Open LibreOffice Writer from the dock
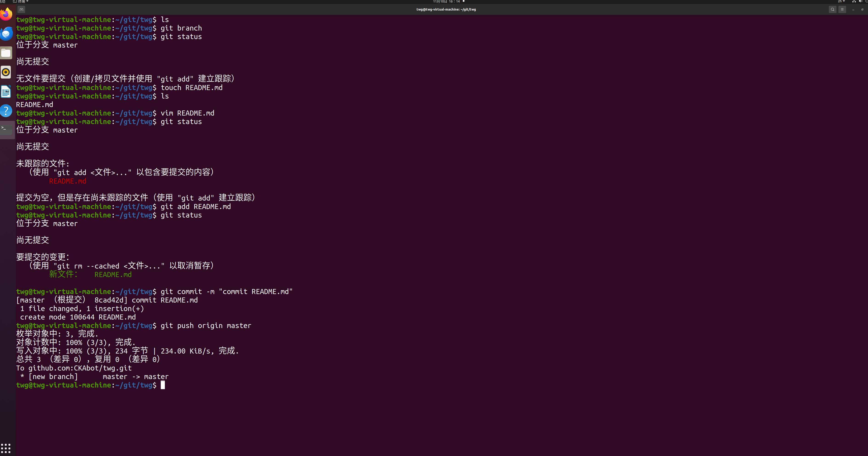 6,92
